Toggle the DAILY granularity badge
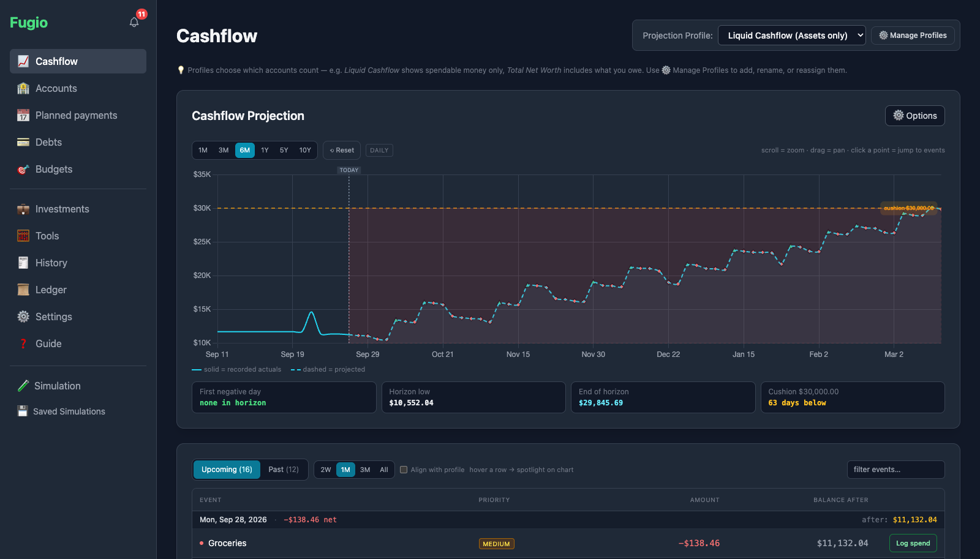 click(x=379, y=150)
